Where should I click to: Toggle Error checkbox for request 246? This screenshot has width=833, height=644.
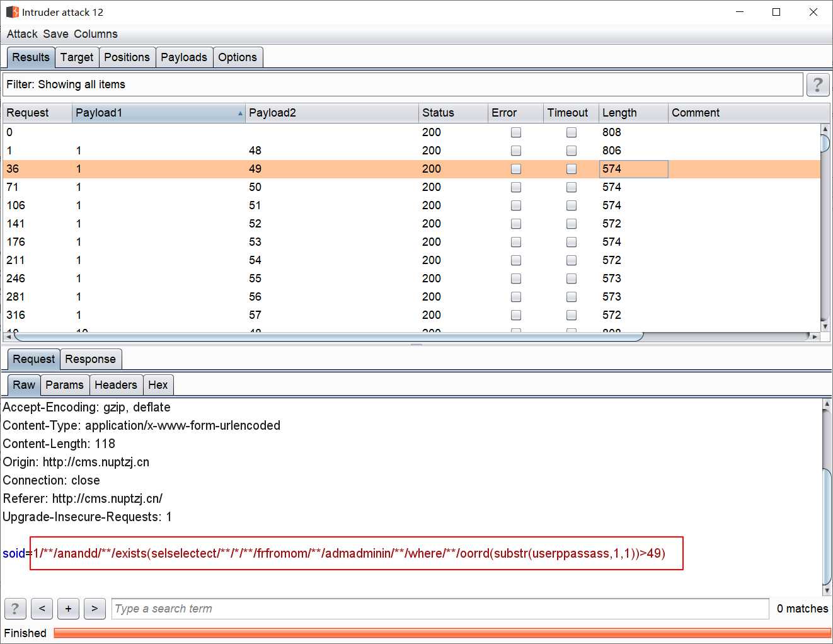click(x=516, y=279)
